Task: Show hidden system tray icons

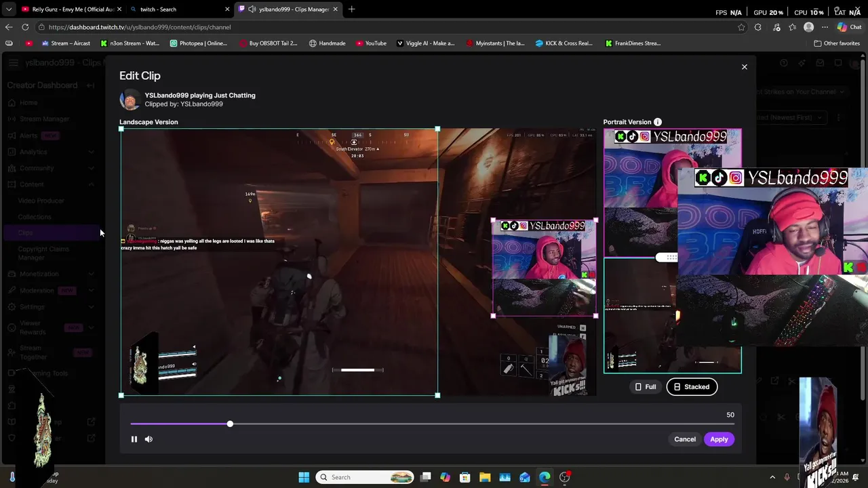Action: 772,477
